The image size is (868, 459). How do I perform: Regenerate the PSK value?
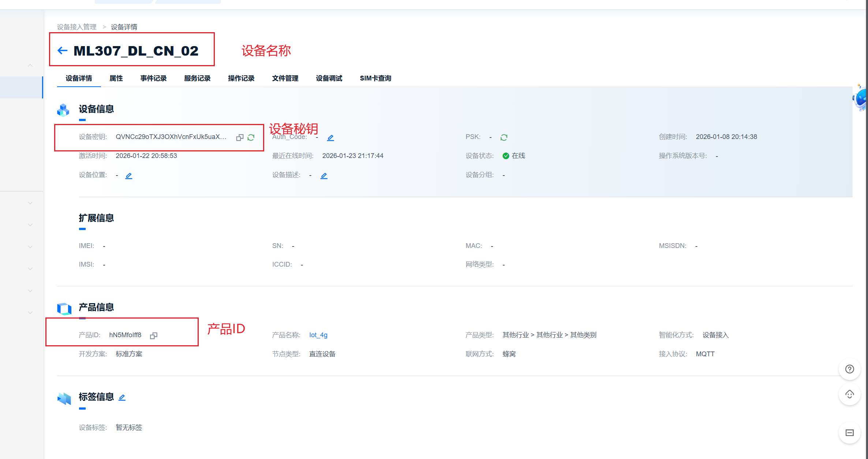504,137
